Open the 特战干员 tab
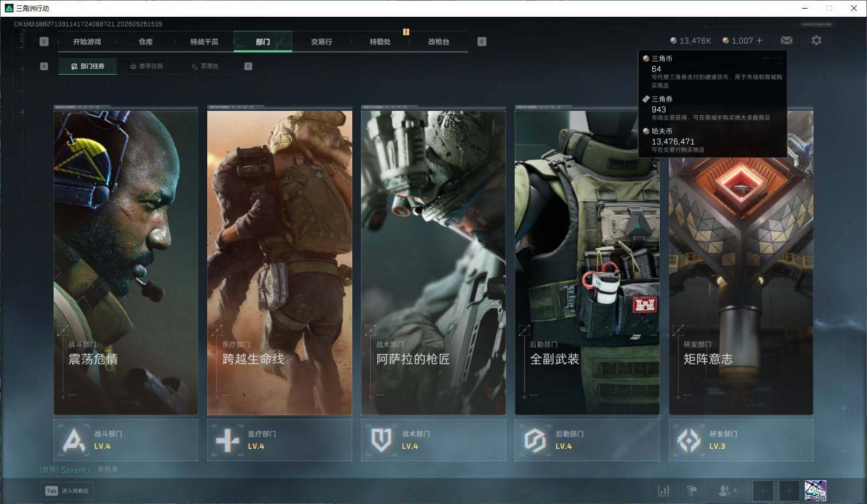 [x=204, y=42]
